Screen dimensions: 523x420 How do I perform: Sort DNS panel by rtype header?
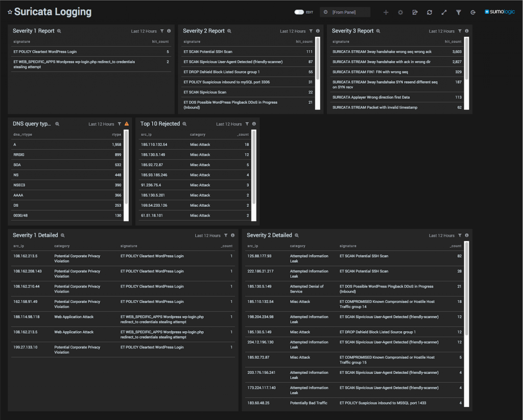pos(116,134)
